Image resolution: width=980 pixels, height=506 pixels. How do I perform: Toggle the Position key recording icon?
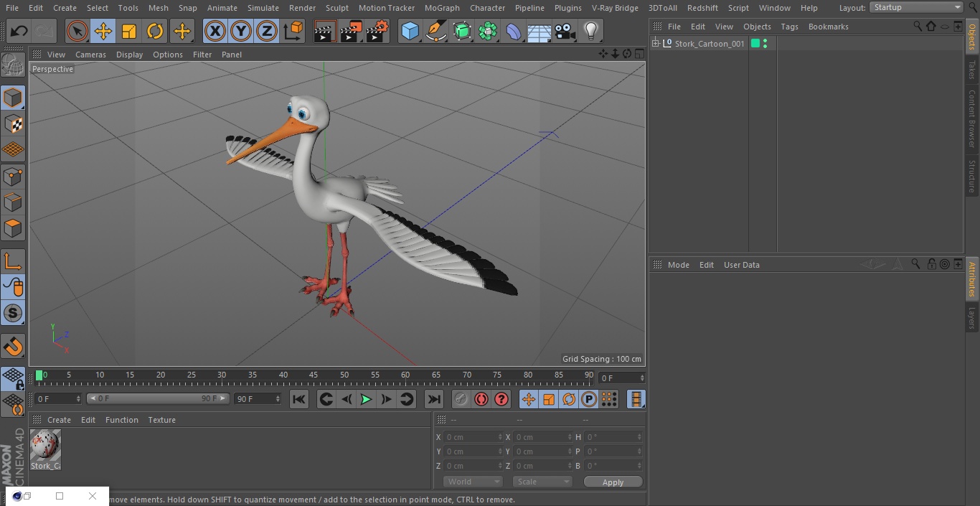click(529, 399)
